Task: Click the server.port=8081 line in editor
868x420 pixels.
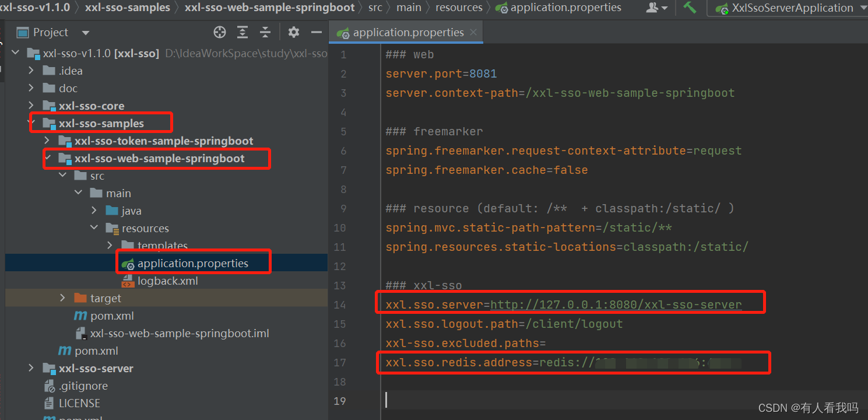Action: coord(441,73)
